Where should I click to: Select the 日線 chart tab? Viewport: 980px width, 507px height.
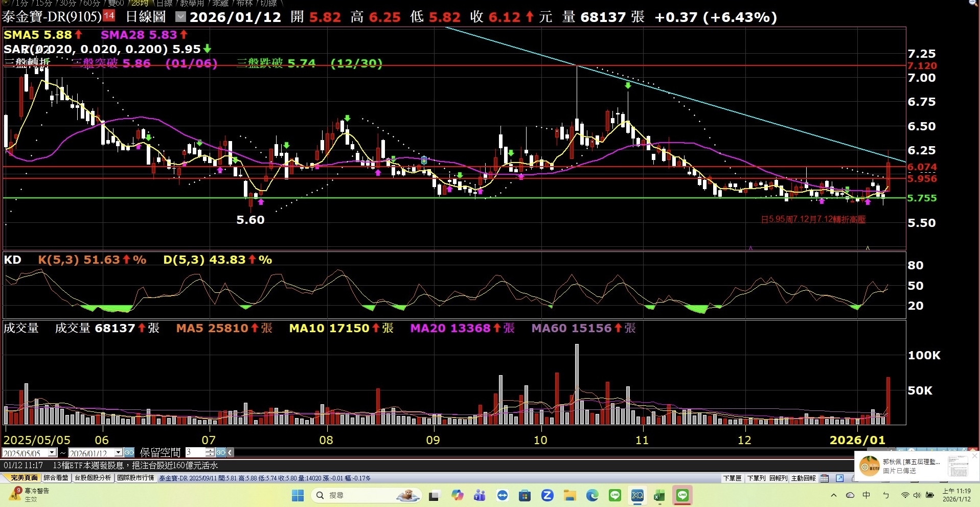coord(164,3)
